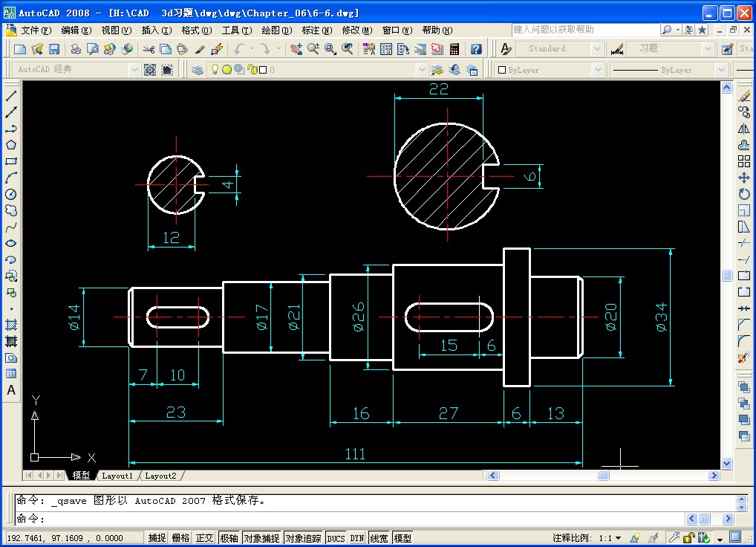Viewport: 756px width, 547px height.
Task: Select the Multiline Text tool
Action: [x=11, y=390]
